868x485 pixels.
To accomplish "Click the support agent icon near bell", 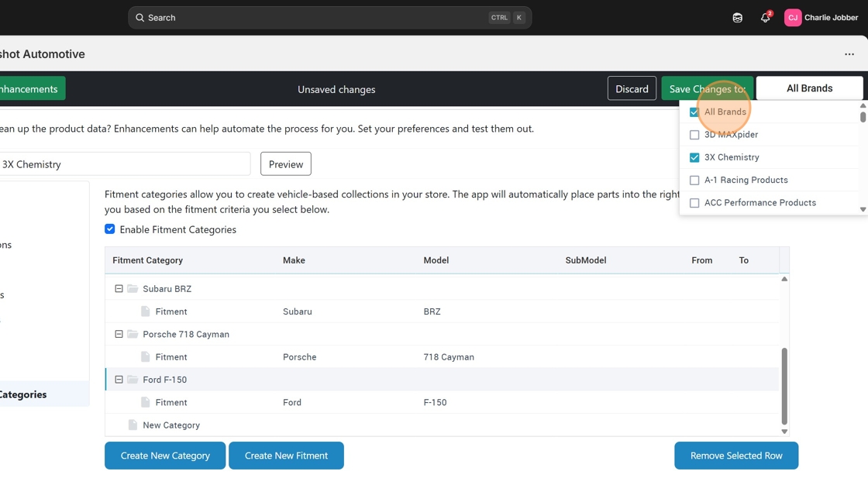I will coord(737,18).
